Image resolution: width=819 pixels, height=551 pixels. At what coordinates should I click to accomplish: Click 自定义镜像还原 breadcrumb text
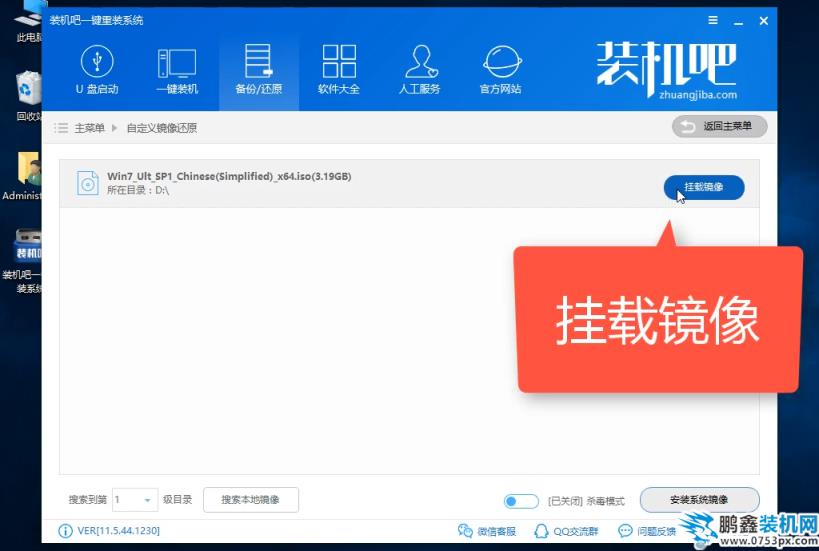161,128
